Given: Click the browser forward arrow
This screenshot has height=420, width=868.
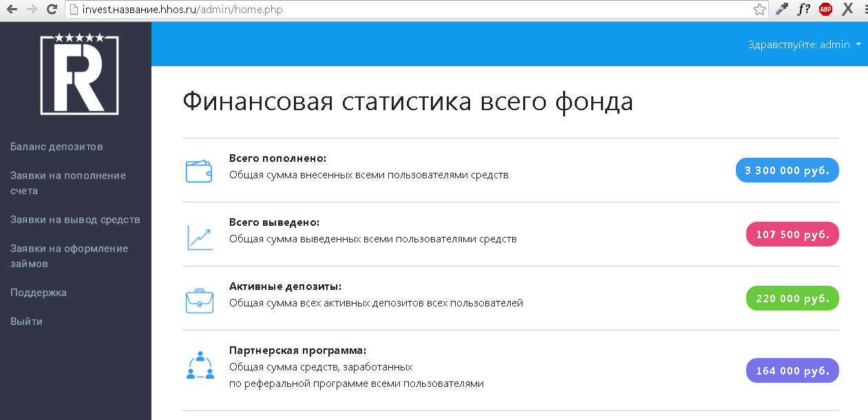Looking at the screenshot, I should coord(31,10).
